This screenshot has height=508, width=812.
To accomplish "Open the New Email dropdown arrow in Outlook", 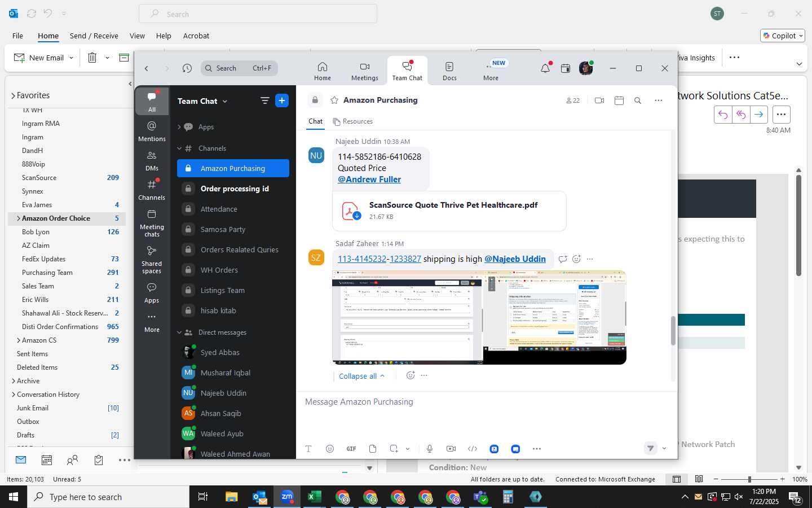I will tap(71, 58).
